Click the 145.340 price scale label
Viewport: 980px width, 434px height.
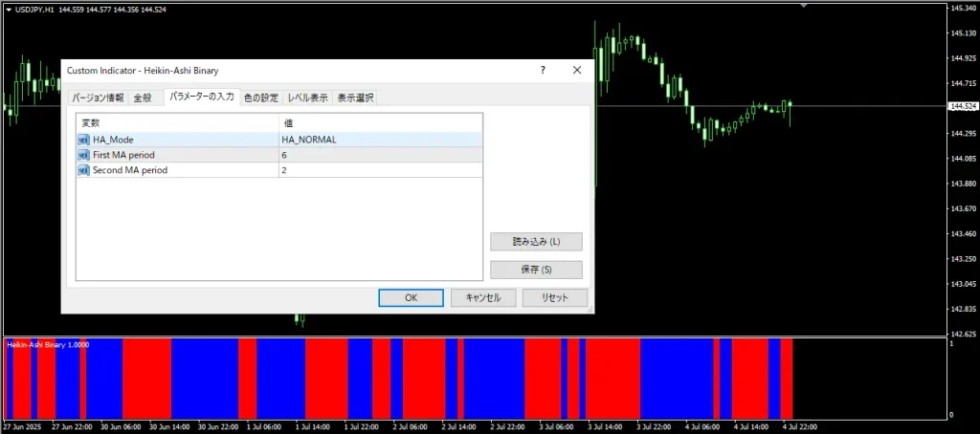coord(964,9)
